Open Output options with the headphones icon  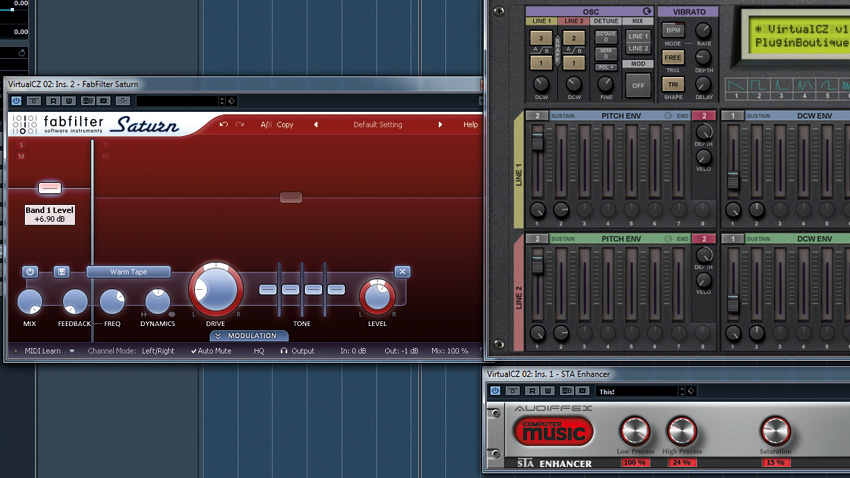[x=297, y=351]
